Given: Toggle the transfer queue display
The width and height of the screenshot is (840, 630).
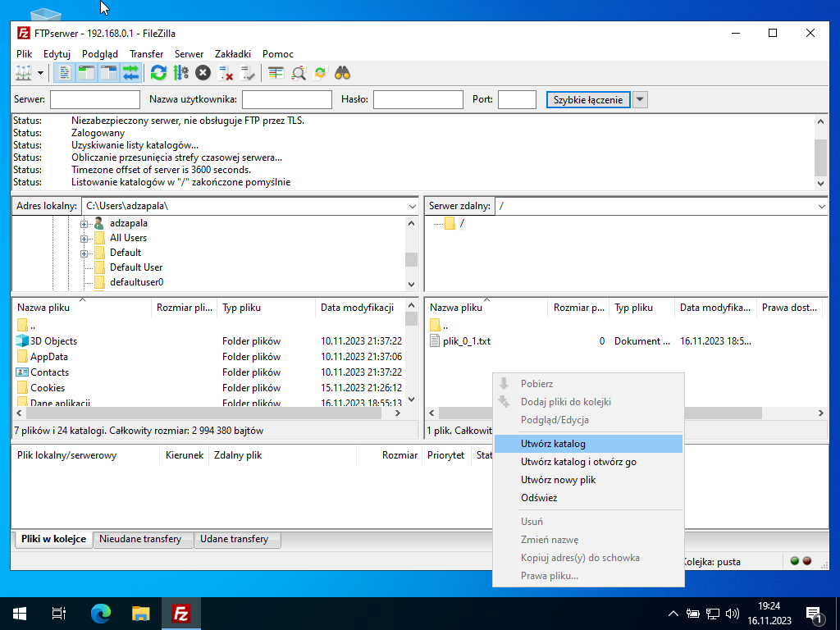Looking at the screenshot, I should (130, 73).
